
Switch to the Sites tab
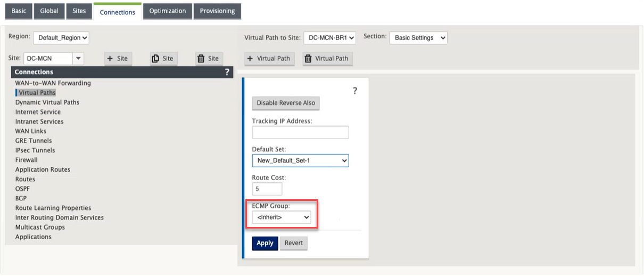pos(79,11)
